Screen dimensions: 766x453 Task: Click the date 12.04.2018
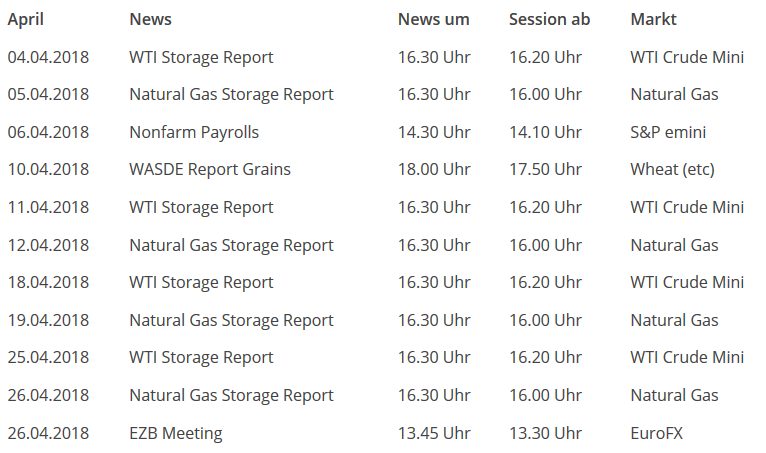pos(48,245)
